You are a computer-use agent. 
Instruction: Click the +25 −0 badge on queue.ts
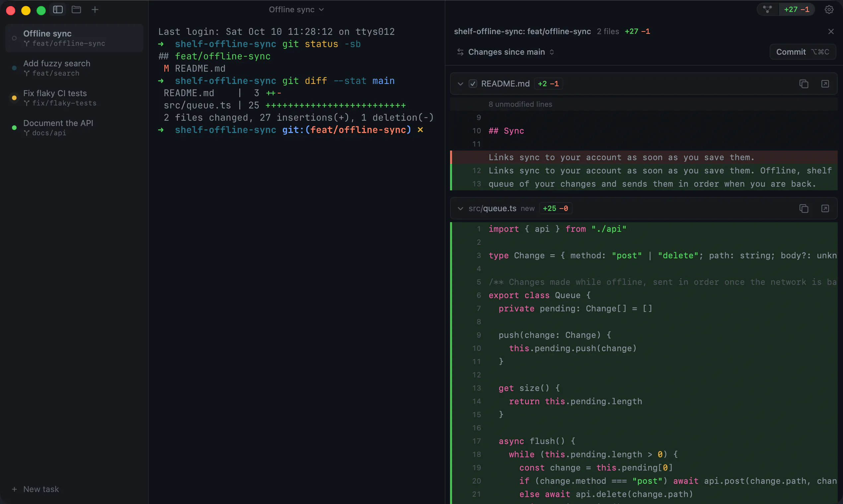click(556, 208)
